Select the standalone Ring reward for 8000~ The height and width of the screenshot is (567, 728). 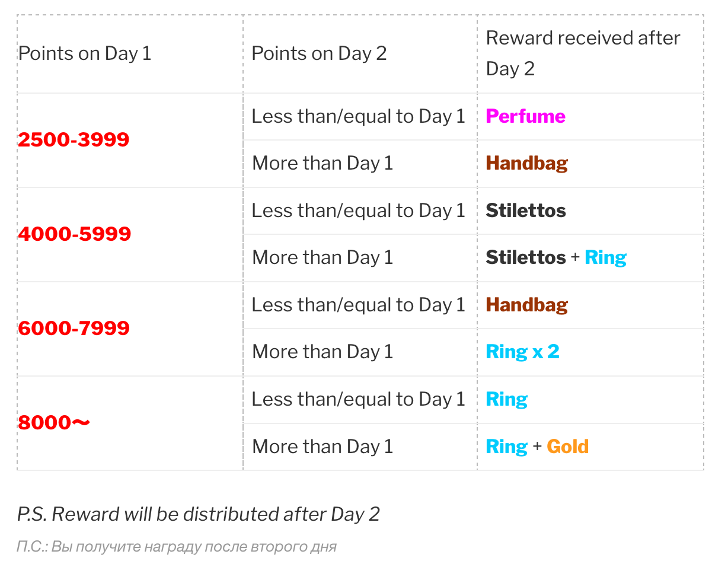(x=506, y=399)
